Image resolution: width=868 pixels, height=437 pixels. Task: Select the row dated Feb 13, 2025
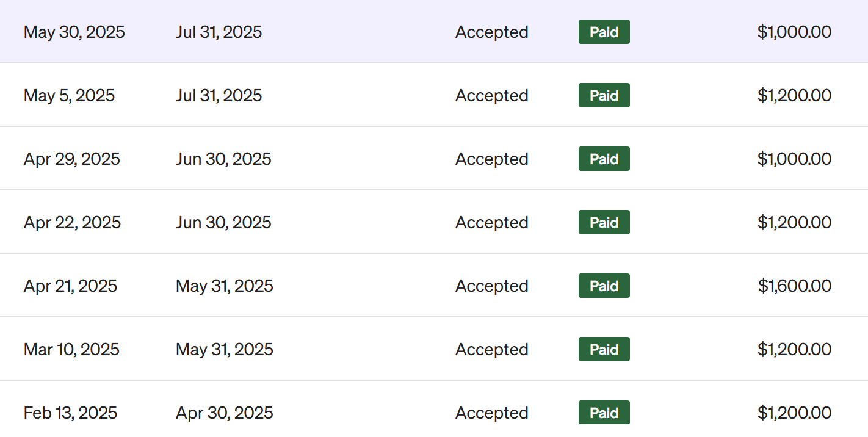[x=70, y=413]
